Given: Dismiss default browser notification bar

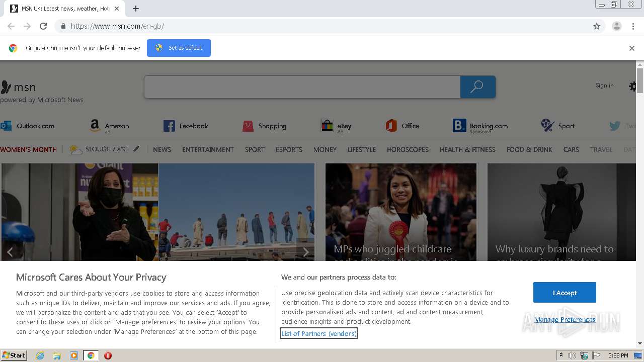Looking at the screenshot, I should click(632, 48).
